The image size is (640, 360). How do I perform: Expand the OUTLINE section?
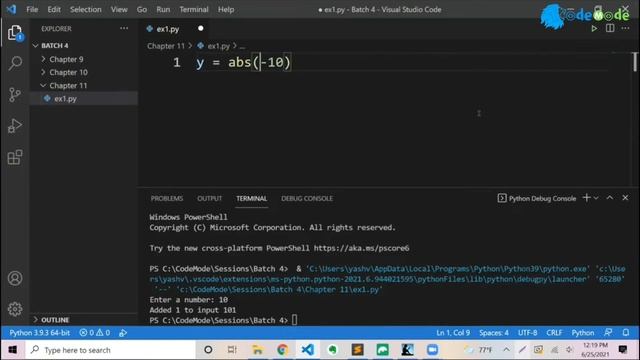click(55, 320)
